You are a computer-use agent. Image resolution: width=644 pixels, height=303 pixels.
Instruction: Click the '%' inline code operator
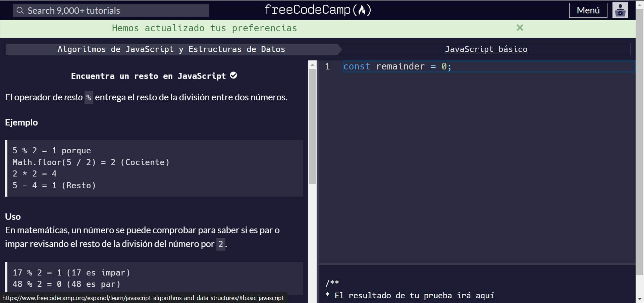pyautogui.click(x=89, y=98)
